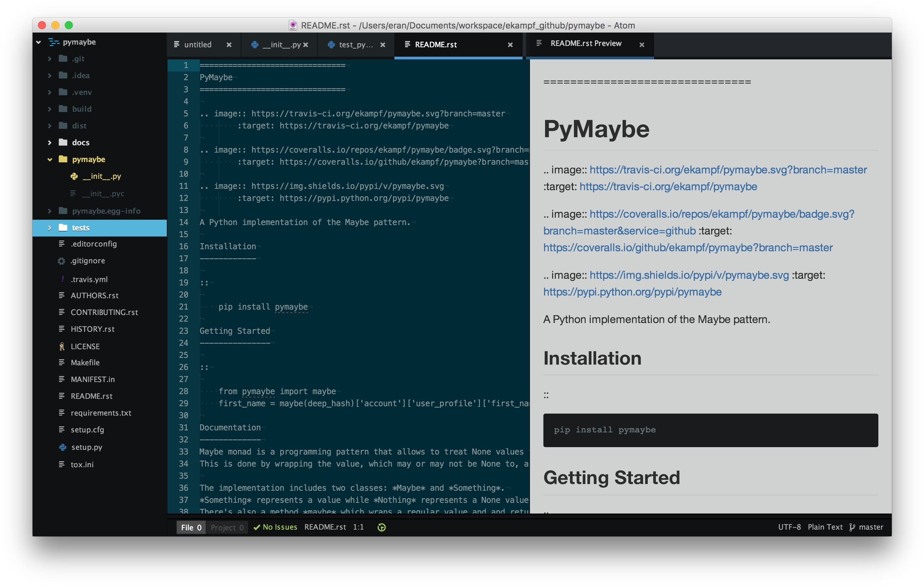Click the README.rst file icon in tree
This screenshot has width=924, height=586.
coord(61,396)
